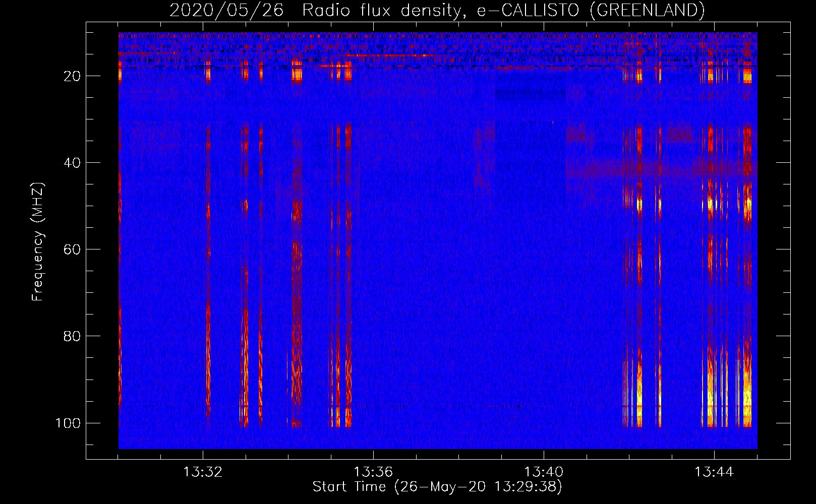This screenshot has width=816, height=504.
Task: Click the 60 frequency tick label
Action: pyautogui.click(x=72, y=249)
